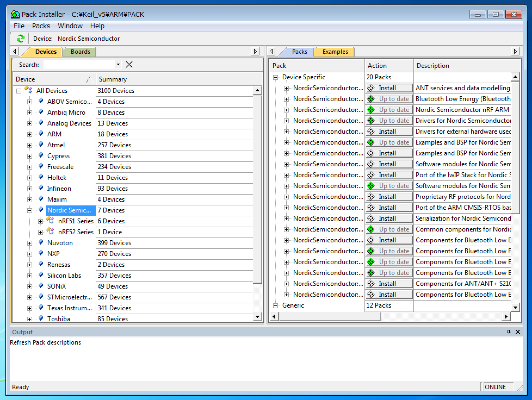Pin the Output panel
The height and width of the screenshot is (400, 532).
coord(509,332)
